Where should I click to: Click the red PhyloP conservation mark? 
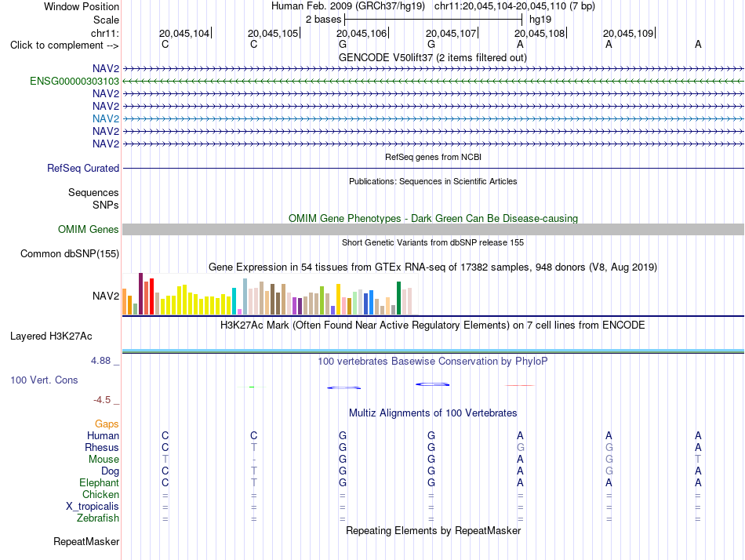click(x=520, y=386)
